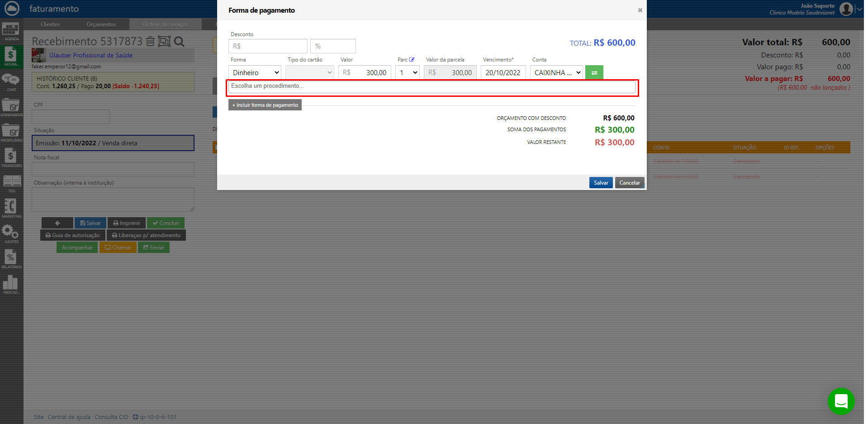Switch to the Orçamentos tab
The height and width of the screenshot is (424, 868).
pos(101,24)
